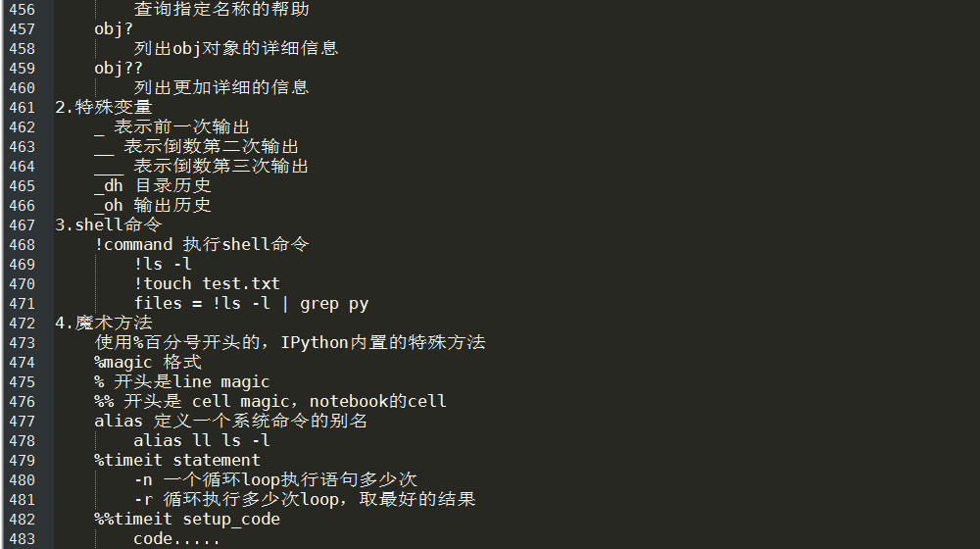
Task: Click line number 456 in gutter
Action: click(22, 10)
